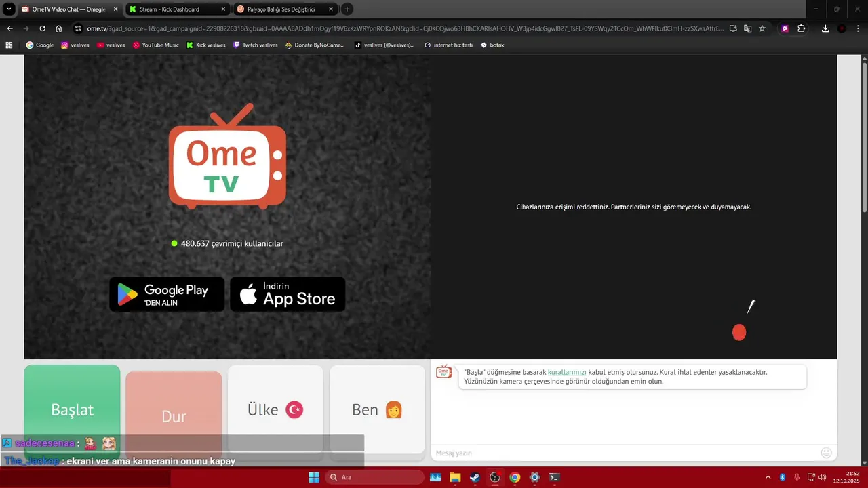Switch to Palyaço Balığı Ses Değiştirici tab
Screen dimensions: 868x488
(283, 9)
